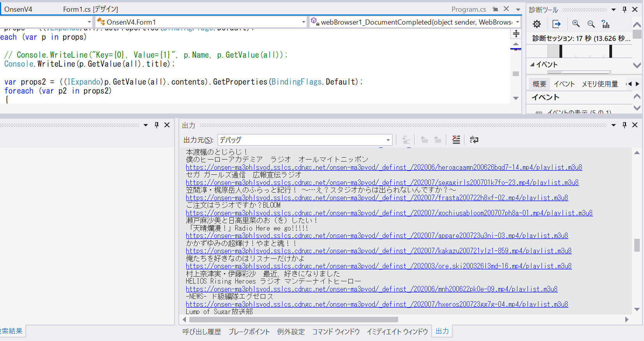Open left panel window options arrow
This screenshot has width=644, height=341.
click(146, 125)
